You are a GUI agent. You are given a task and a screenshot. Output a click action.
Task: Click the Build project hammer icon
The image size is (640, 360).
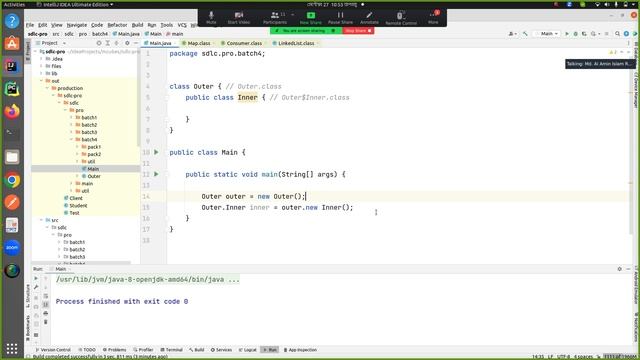[x=525, y=34]
